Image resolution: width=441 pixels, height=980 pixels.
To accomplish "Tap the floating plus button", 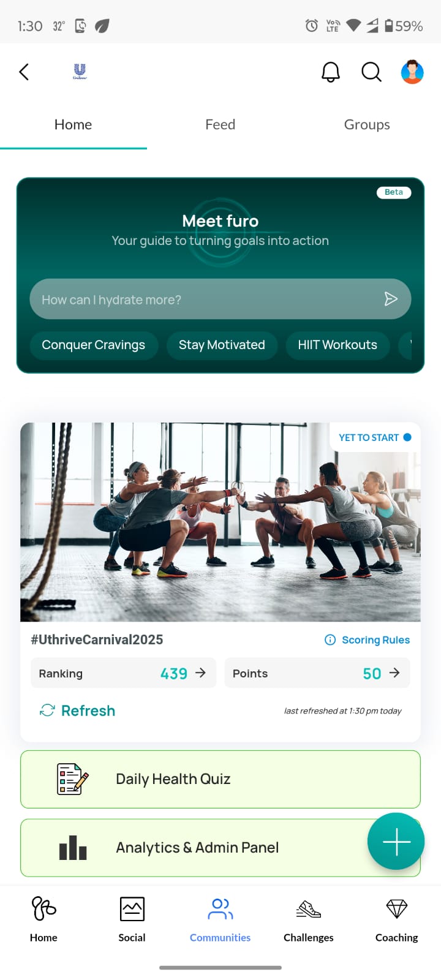I will 396,841.
